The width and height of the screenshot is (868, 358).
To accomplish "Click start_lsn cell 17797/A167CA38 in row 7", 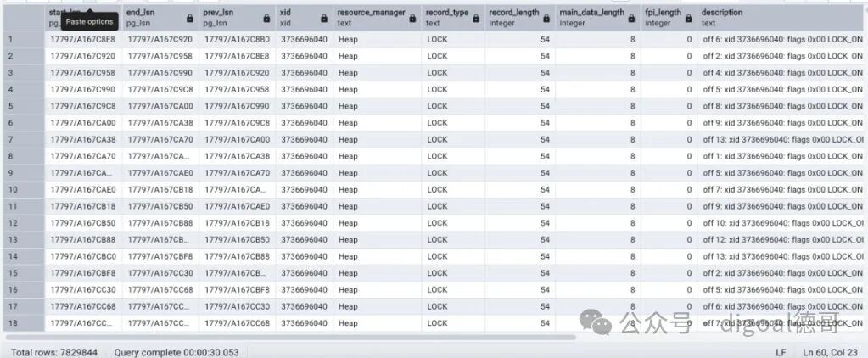I will (84, 139).
